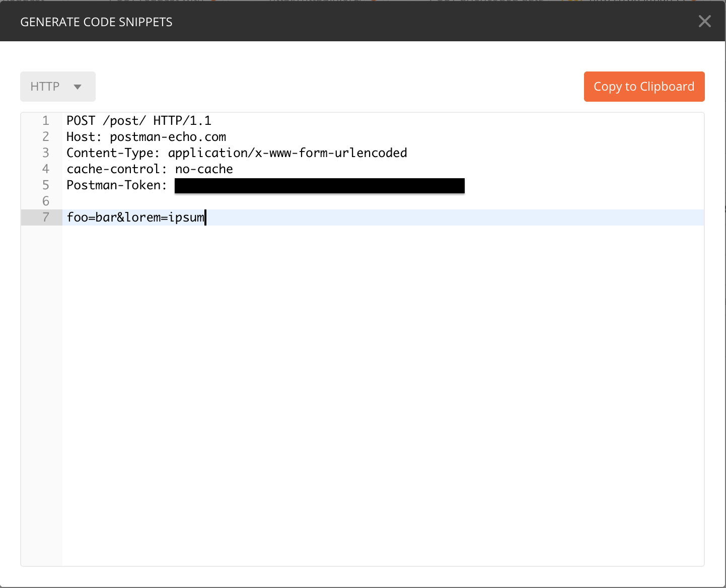The image size is (726, 588).
Task: Click the HTTP label on the language button
Action: click(44, 86)
